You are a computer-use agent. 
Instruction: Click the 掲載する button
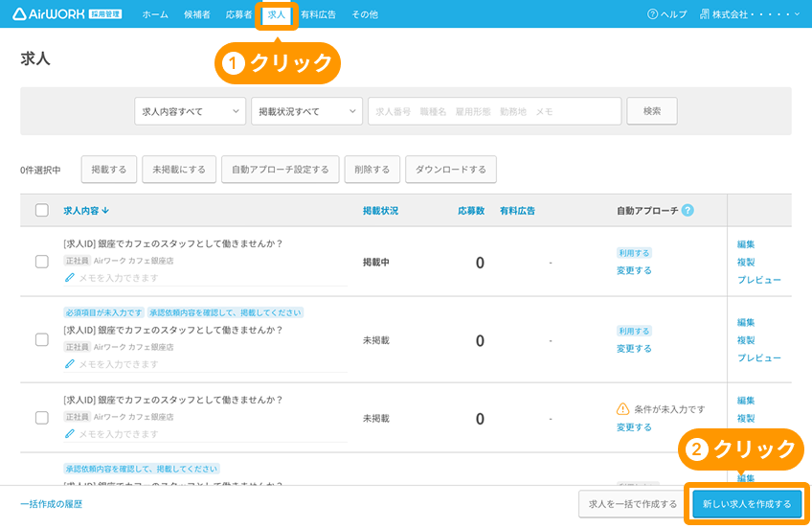click(109, 170)
